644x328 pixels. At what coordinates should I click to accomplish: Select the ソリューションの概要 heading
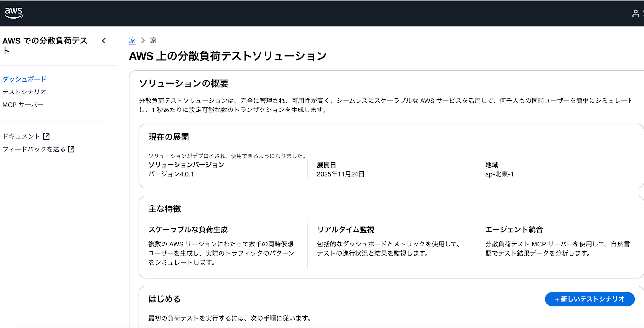pyautogui.click(x=184, y=83)
